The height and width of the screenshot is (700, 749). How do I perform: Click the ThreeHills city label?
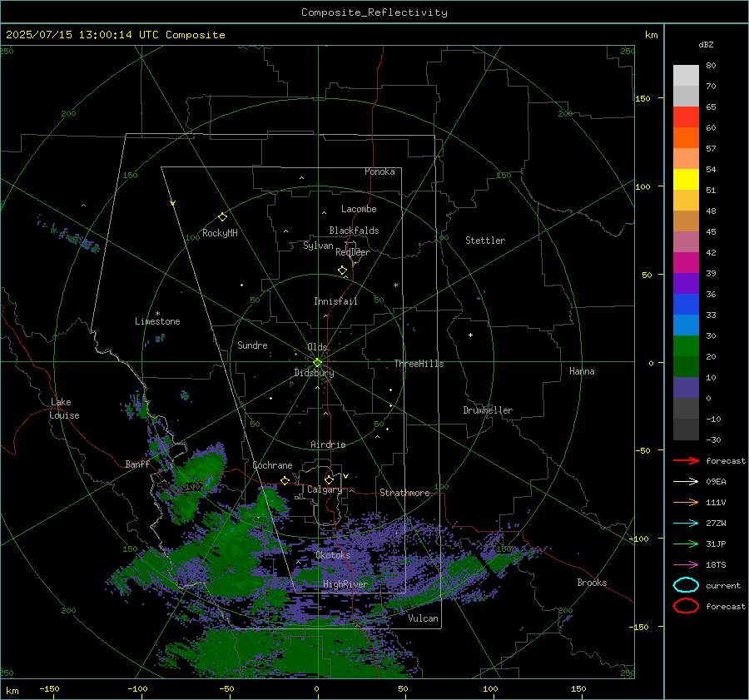point(419,364)
